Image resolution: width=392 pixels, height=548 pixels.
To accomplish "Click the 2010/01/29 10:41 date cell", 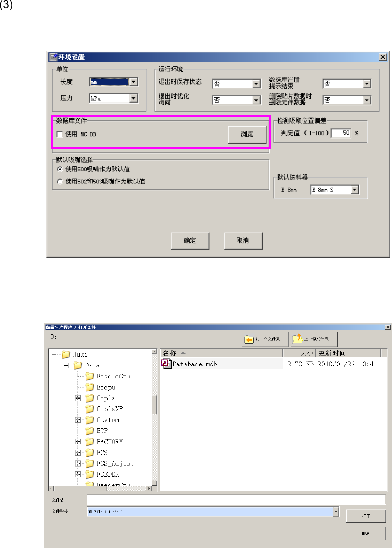I will 347,364.
